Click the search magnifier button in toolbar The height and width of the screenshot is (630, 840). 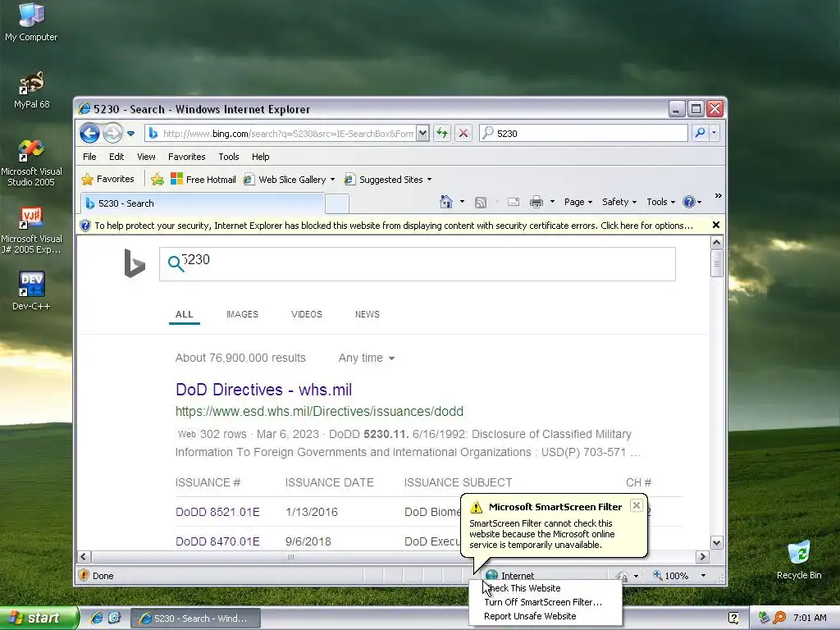pyautogui.click(x=700, y=133)
